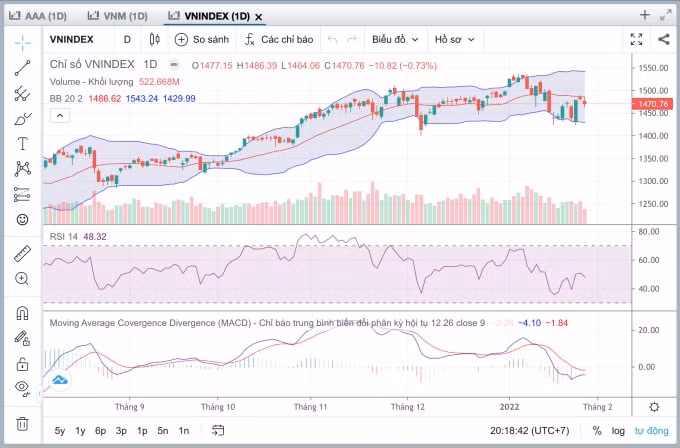Toggle lock all drawing tools
The height and width of the screenshot is (448, 680).
pos(22,364)
